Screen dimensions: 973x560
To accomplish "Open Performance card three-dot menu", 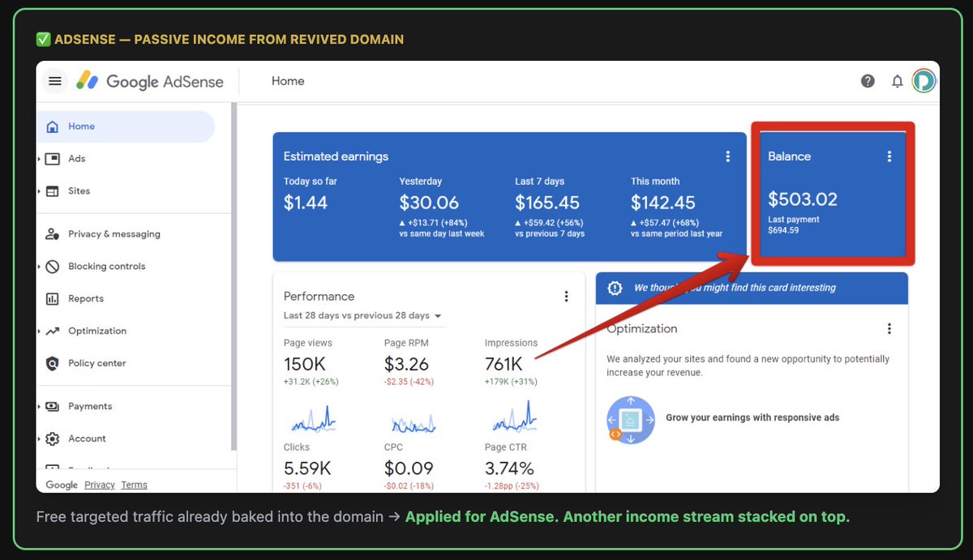I will pyautogui.click(x=566, y=297).
